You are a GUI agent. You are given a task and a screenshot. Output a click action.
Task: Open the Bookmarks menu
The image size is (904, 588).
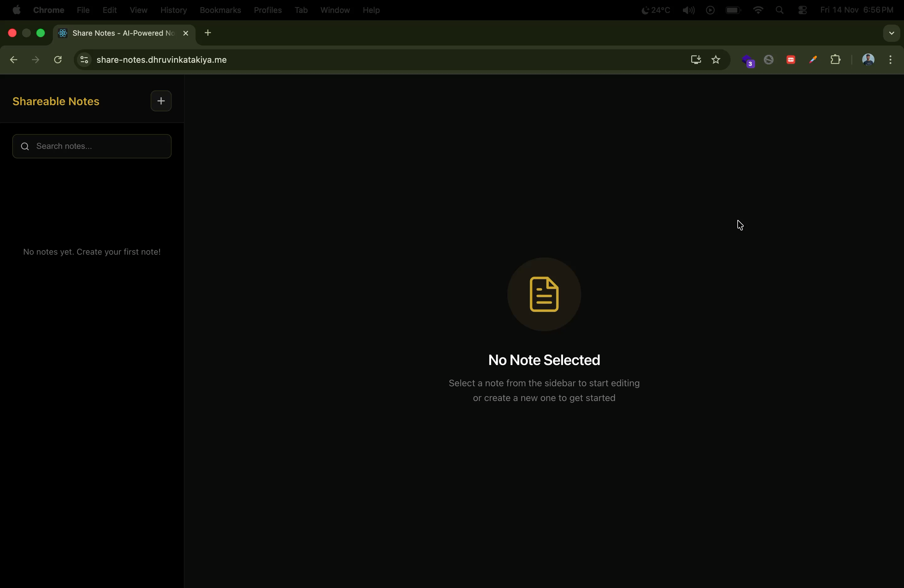coord(220,10)
